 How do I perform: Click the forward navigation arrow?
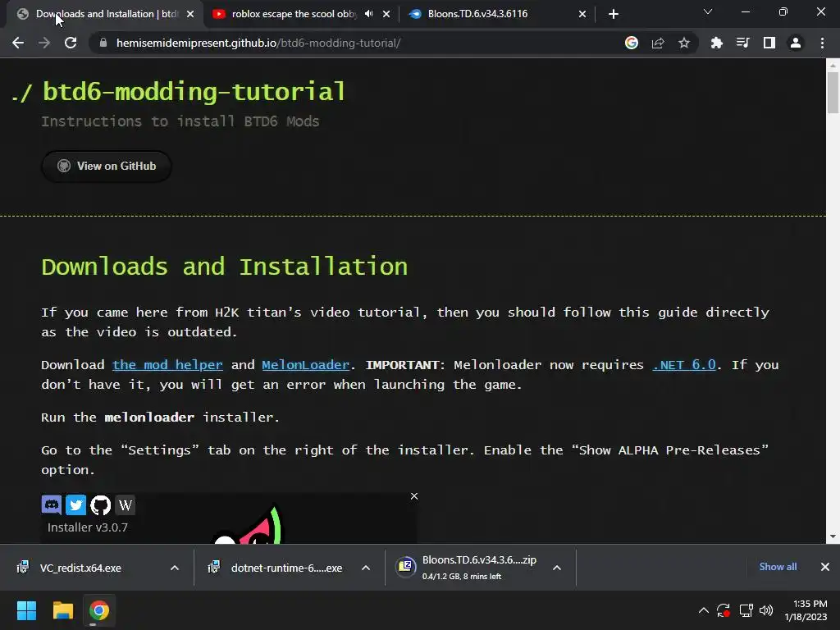click(x=44, y=43)
